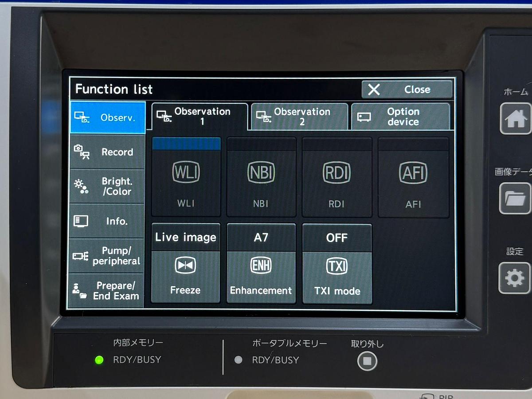
Task: Open Pump/peripheral function category
Action: [x=107, y=256]
